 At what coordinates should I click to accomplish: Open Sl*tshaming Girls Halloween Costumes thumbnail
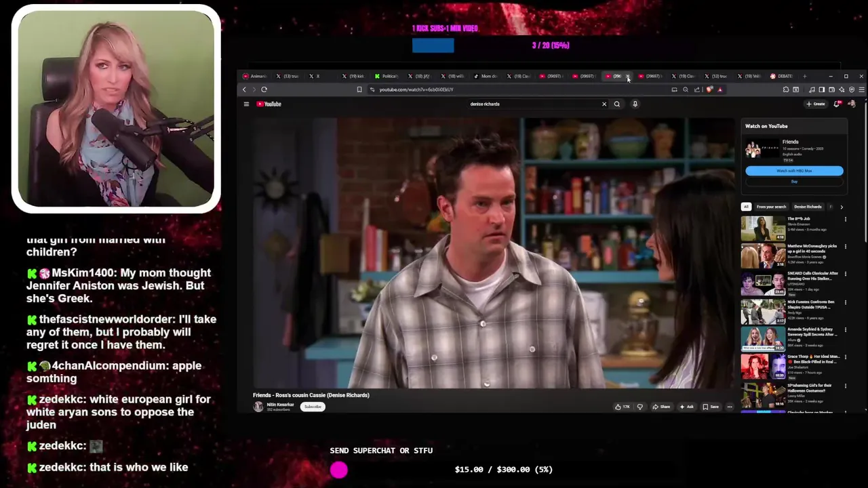pos(763,395)
